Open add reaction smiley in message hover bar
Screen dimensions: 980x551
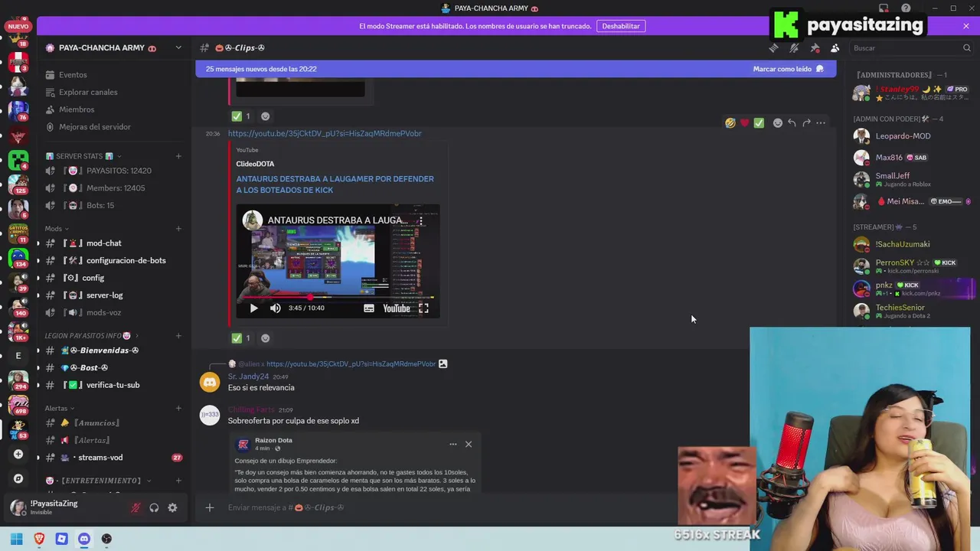tap(777, 122)
